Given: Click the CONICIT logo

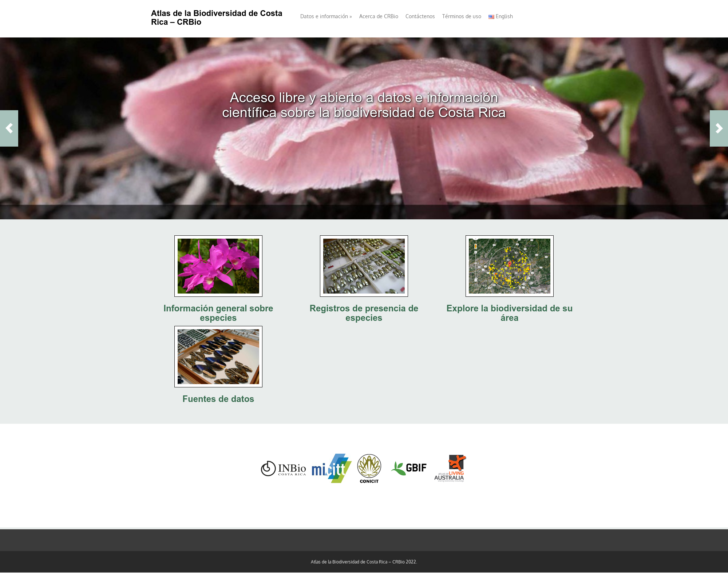Looking at the screenshot, I should (x=369, y=468).
